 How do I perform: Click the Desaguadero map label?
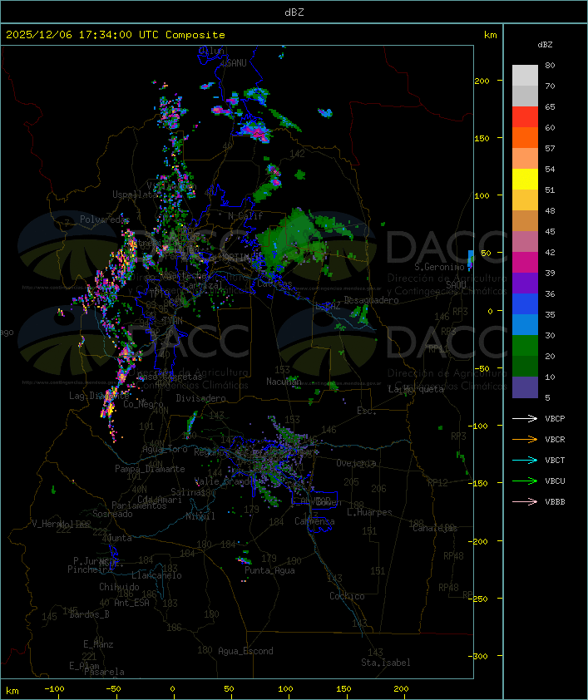tap(371, 300)
